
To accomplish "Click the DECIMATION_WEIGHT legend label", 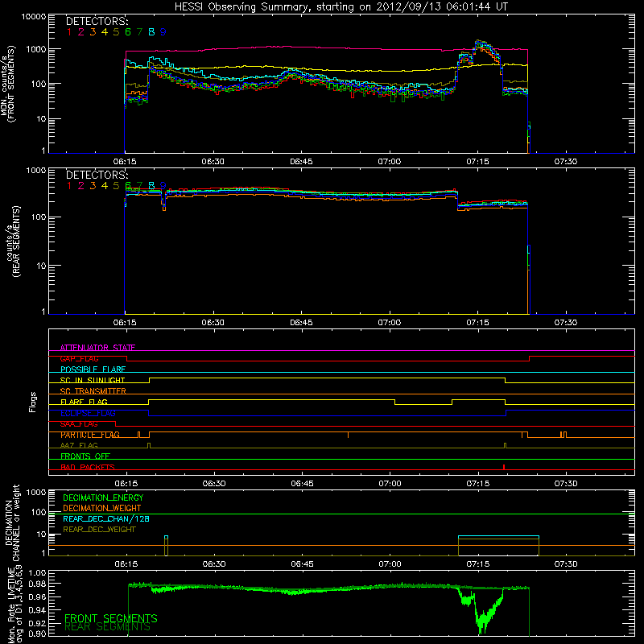I will point(102,508).
